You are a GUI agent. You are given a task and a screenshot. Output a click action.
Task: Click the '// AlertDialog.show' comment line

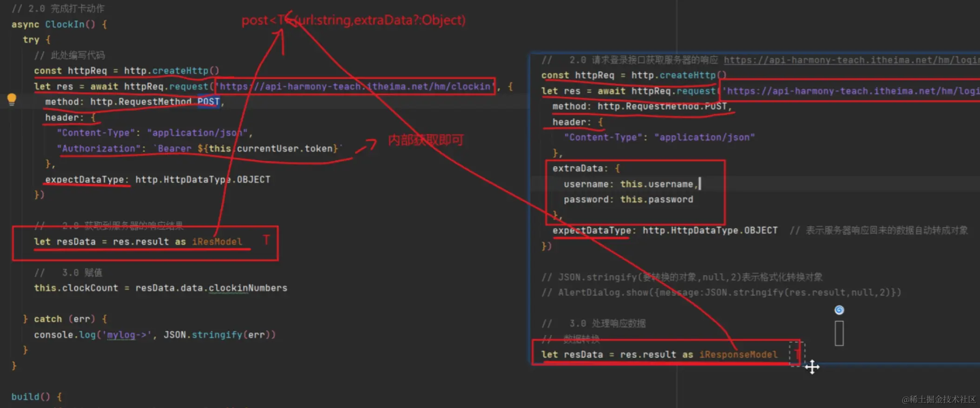point(721,293)
